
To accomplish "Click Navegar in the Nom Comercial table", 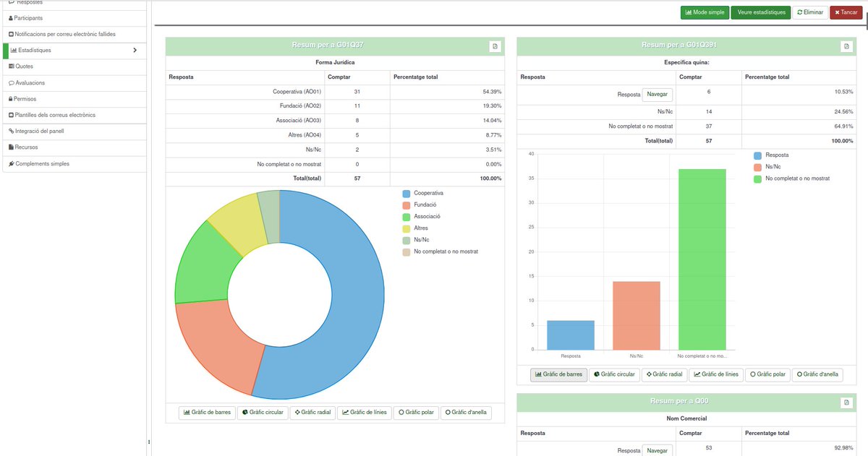I will point(658,450).
